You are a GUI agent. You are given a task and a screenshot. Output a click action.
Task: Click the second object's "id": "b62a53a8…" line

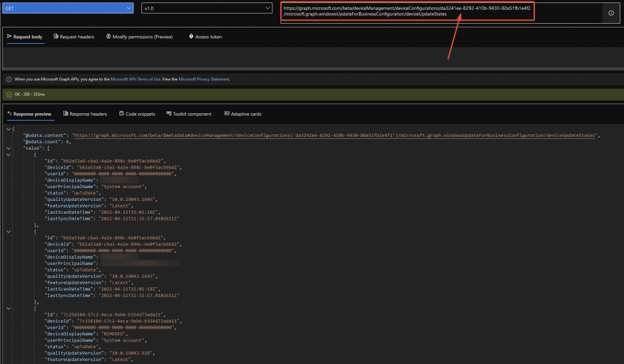tap(105, 237)
